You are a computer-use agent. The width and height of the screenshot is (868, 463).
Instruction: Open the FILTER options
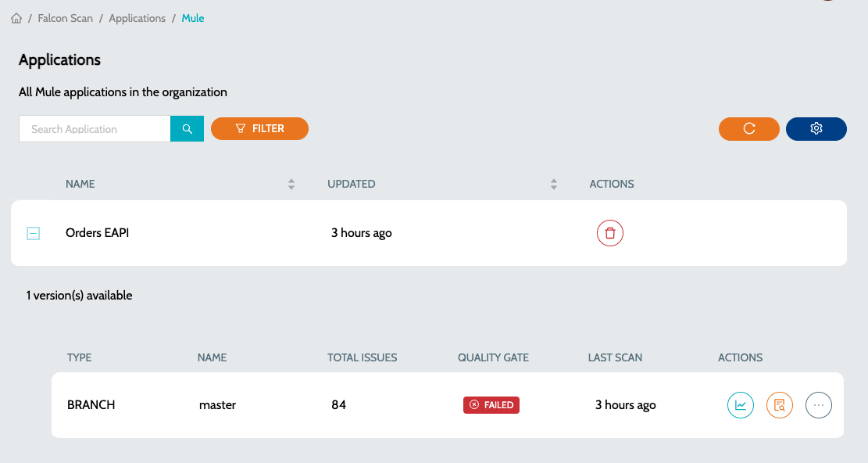(259, 128)
